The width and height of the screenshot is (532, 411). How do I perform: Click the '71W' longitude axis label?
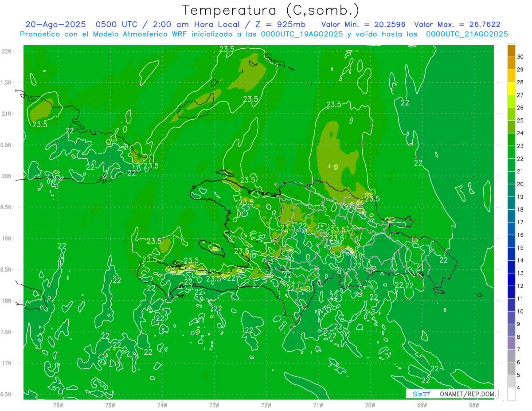318,406
